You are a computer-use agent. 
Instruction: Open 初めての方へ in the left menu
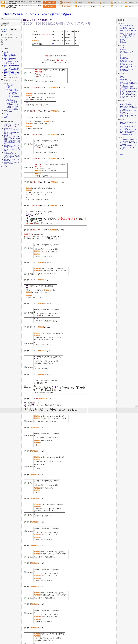tap(7, 53)
